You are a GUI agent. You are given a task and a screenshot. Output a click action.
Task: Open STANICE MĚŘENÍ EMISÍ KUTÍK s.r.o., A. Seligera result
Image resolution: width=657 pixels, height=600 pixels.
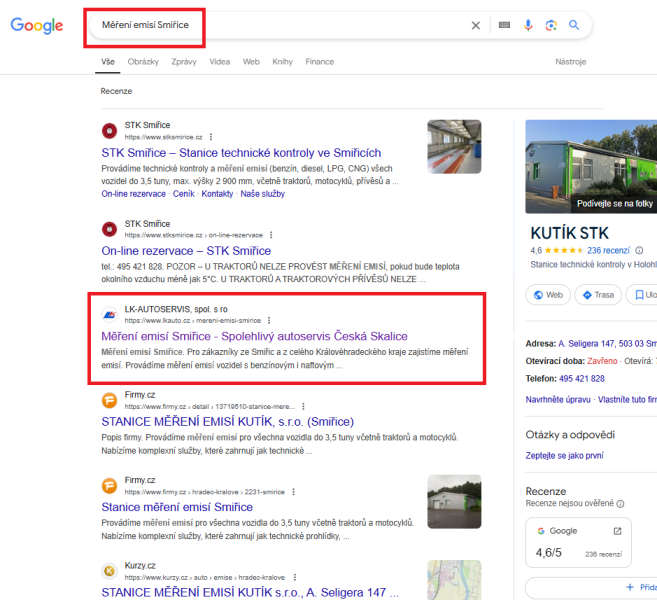point(250,592)
